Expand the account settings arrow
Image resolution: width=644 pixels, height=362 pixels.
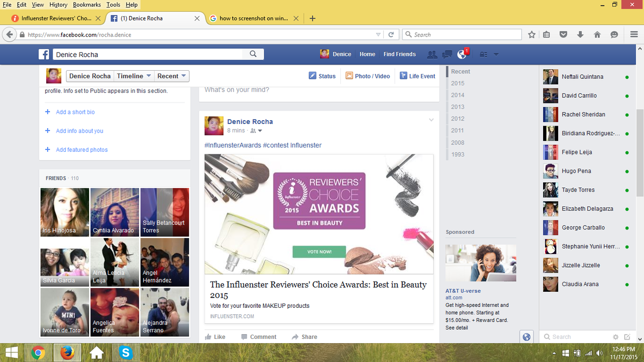point(496,54)
